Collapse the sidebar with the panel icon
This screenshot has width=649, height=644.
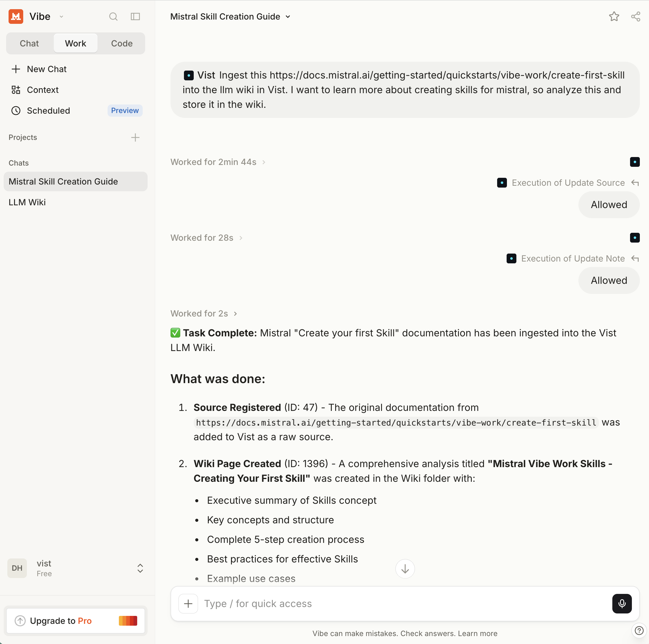point(135,16)
